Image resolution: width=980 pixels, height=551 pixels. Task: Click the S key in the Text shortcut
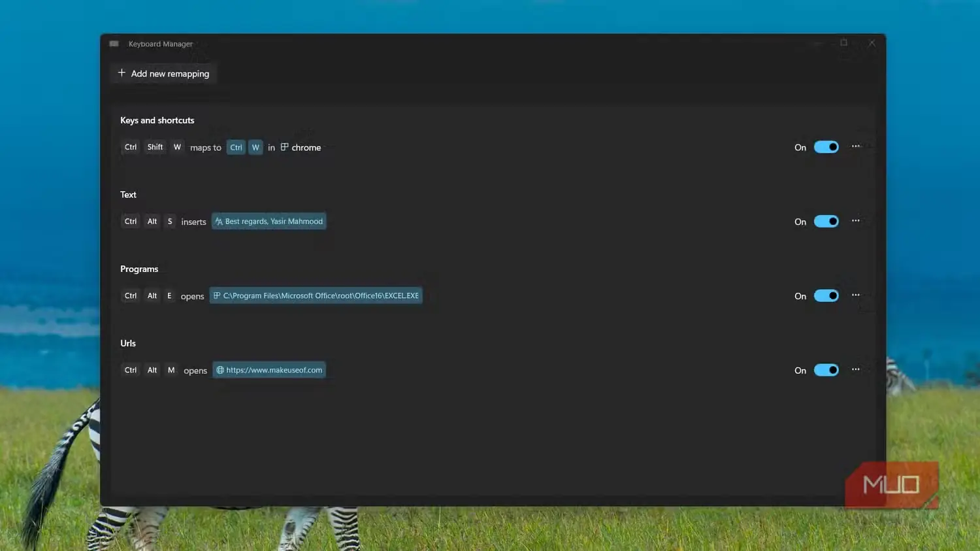click(x=170, y=222)
